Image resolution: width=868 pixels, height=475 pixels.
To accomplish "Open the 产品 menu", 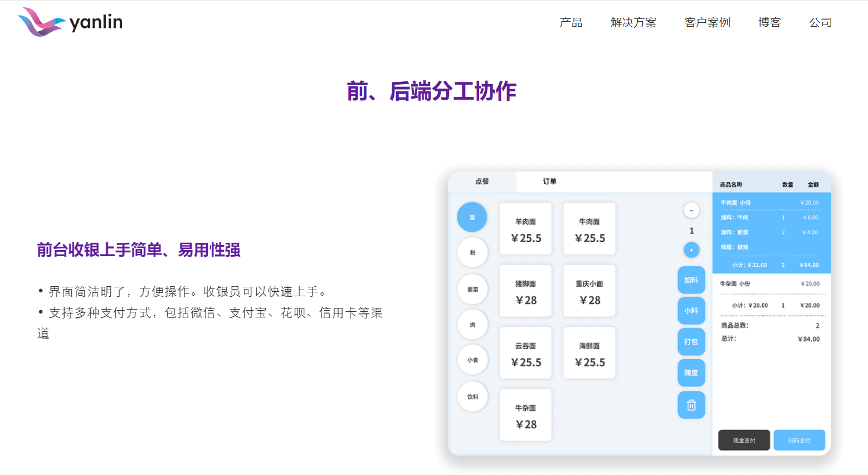I will click(571, 23).
